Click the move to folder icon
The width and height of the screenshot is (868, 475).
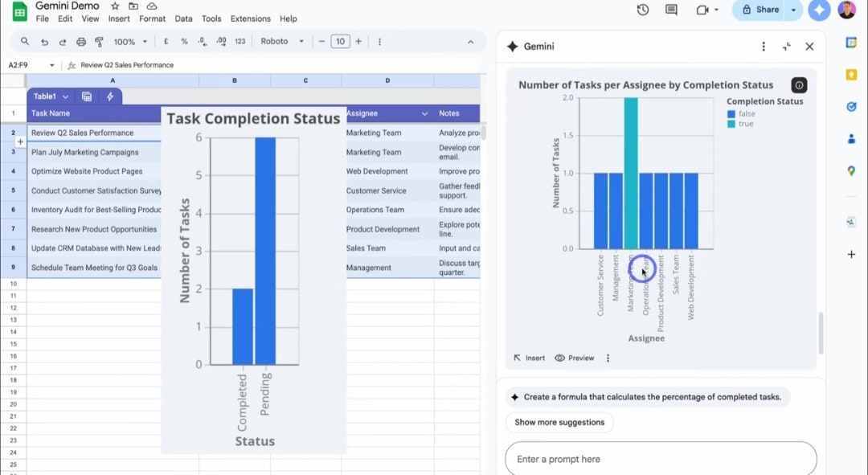point(133,6)
